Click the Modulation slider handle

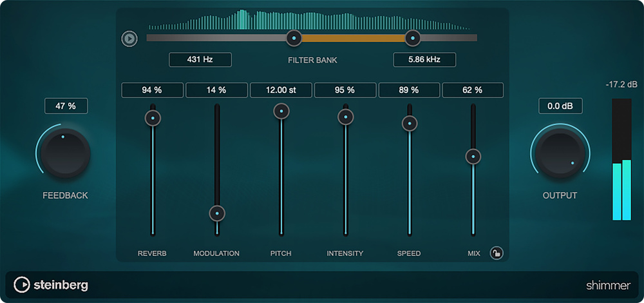(x=217, y=213)
